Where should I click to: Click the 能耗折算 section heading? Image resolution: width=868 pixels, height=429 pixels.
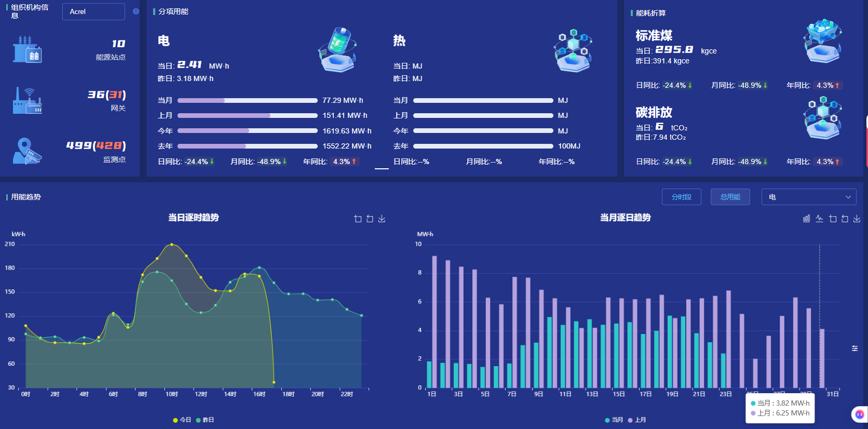[651, 13]
